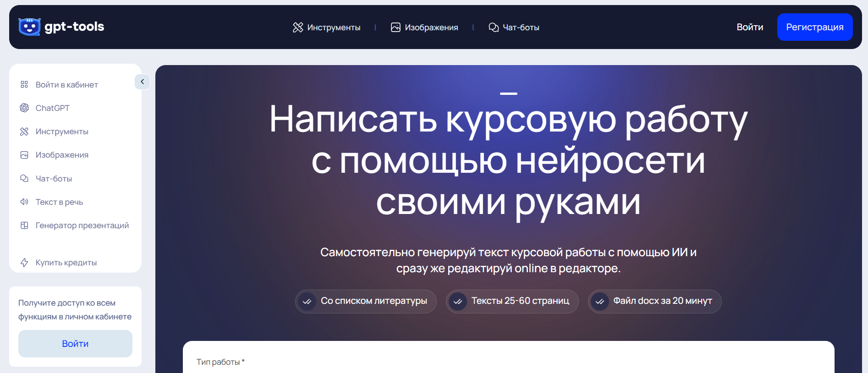868x373 pixels.
Task: Click Войти in the top header
Action: point(750,27)
